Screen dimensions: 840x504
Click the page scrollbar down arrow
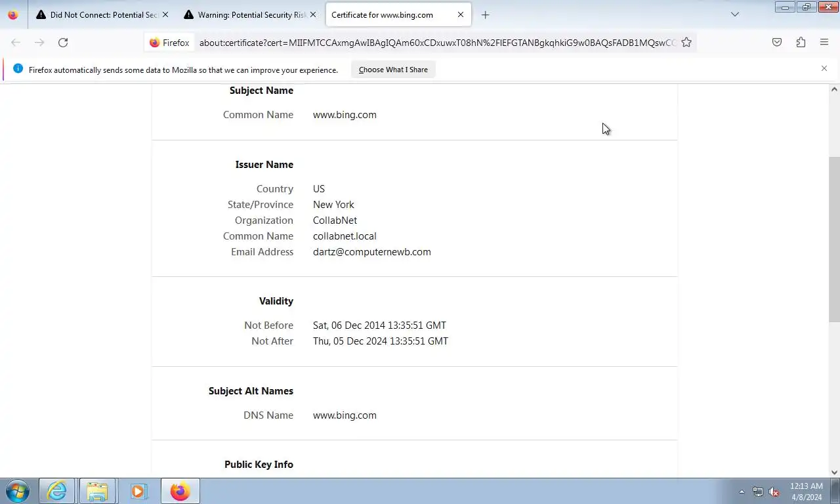(x=835, y=472)
